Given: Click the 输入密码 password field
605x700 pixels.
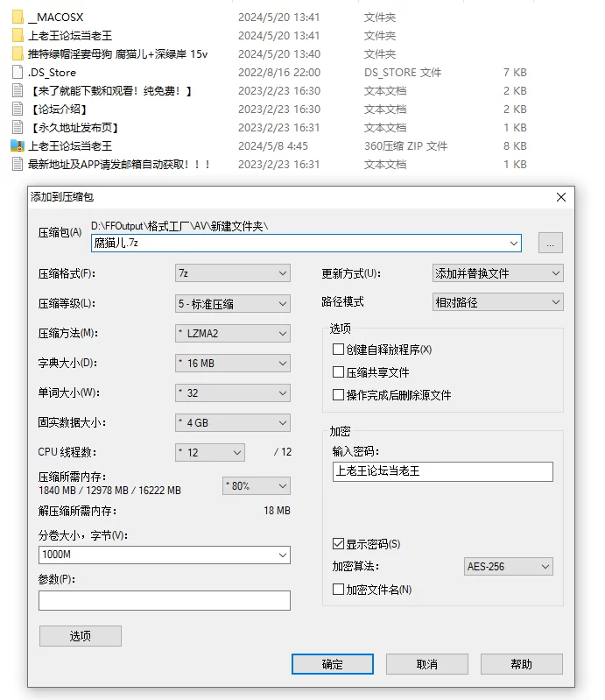Looking at the screenshot, I should [x=443, y=471].
